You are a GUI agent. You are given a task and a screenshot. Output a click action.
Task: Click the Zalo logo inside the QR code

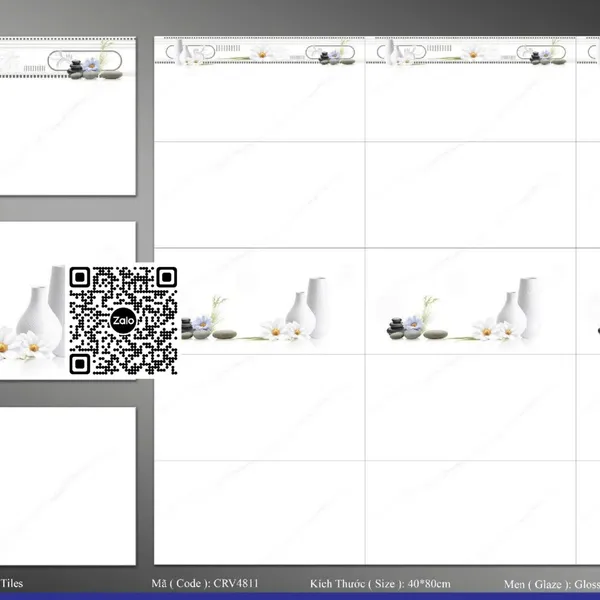[123, 320]
